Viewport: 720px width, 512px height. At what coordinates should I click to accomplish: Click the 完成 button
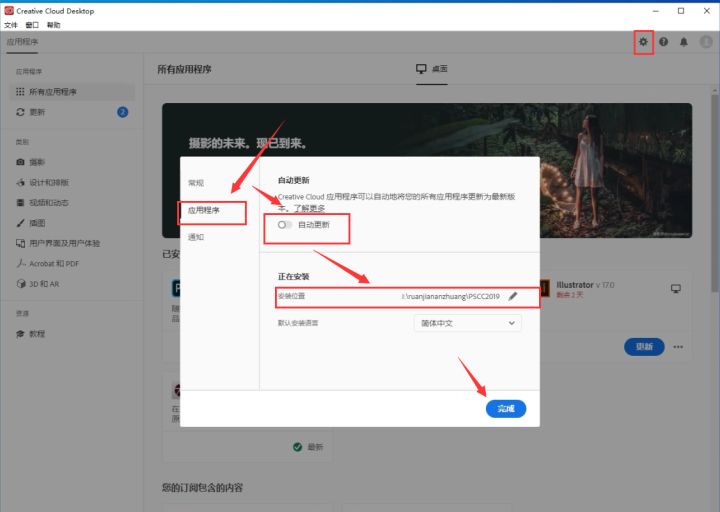tap(506, 409)
